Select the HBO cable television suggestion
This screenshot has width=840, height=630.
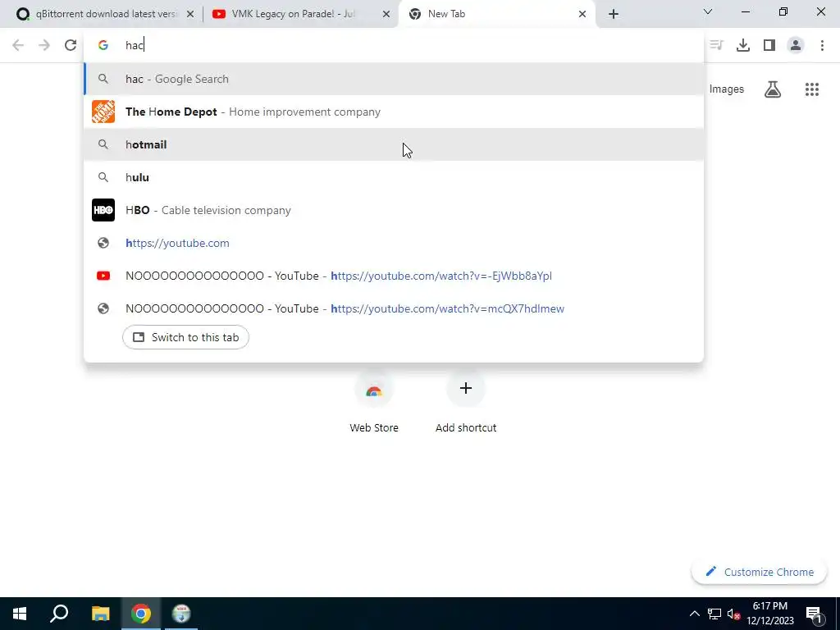click(394, 210)
